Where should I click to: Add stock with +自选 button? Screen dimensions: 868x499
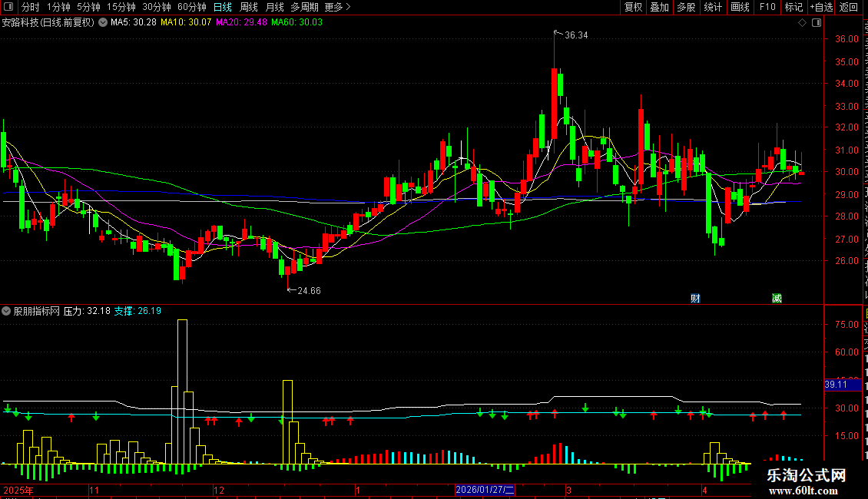(x=821, y=7)
